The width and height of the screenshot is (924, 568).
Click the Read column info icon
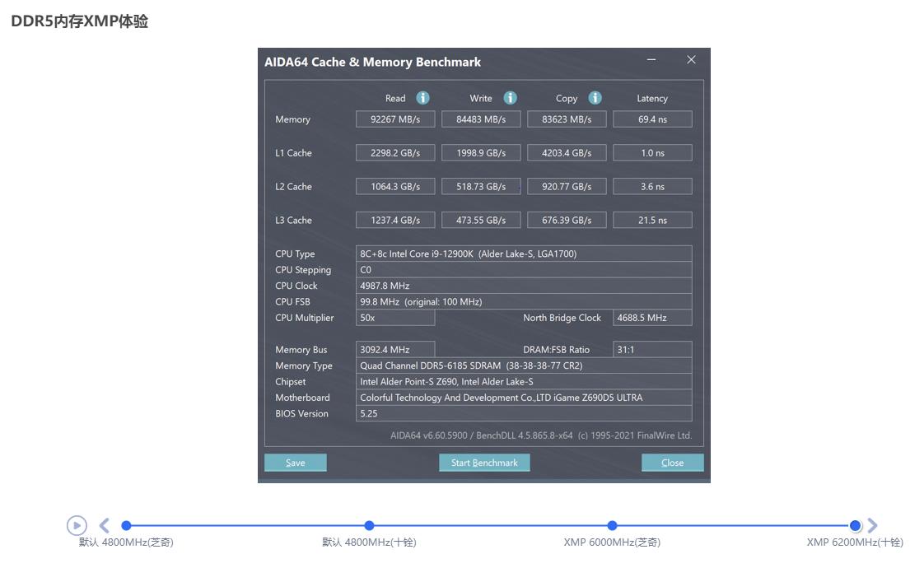pos(422,98)
